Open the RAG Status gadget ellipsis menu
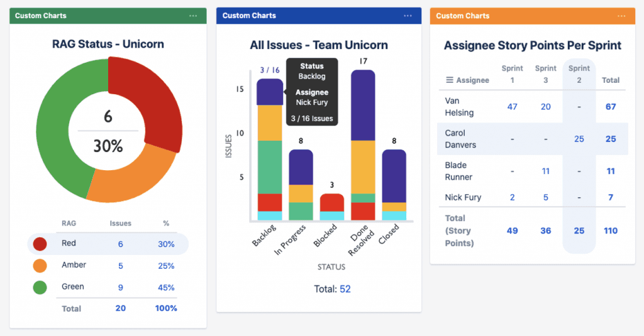Screen dimensions: 644x336 [193, 16]
